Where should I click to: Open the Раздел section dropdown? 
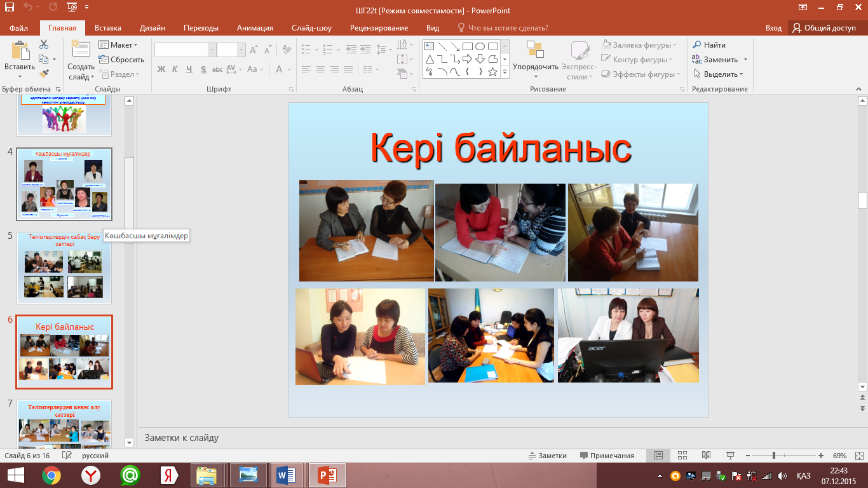[119, 74]
